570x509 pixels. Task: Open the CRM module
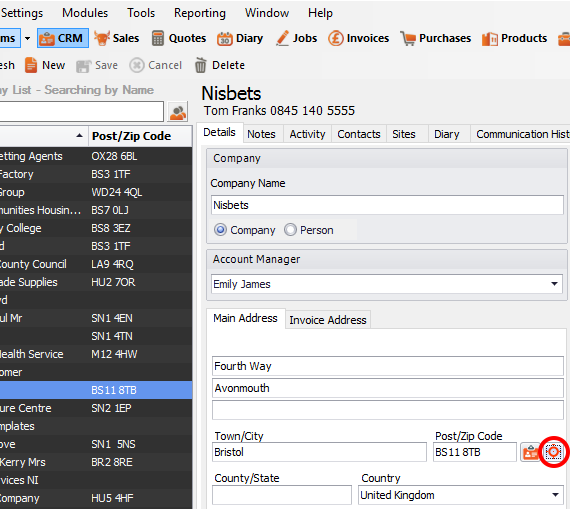click(x=63, y=38)
